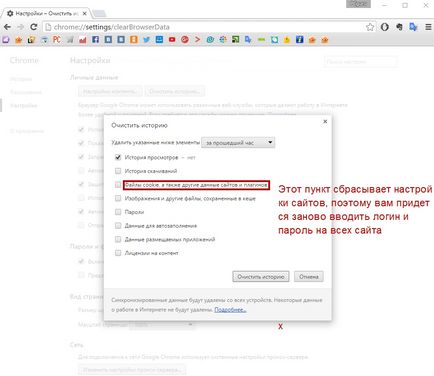Open the Подробнее link
This screenshot has width=434, height=376.
pos(230,310)
